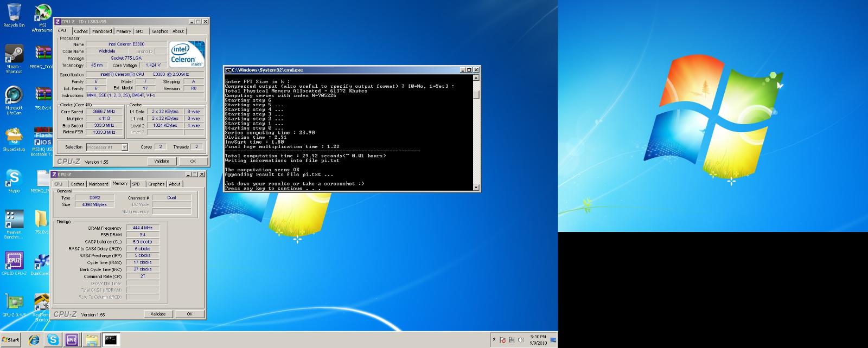Open the Graphics tab in the top CPU-Z window
868x348 pixels.
[x=160, y=31]
